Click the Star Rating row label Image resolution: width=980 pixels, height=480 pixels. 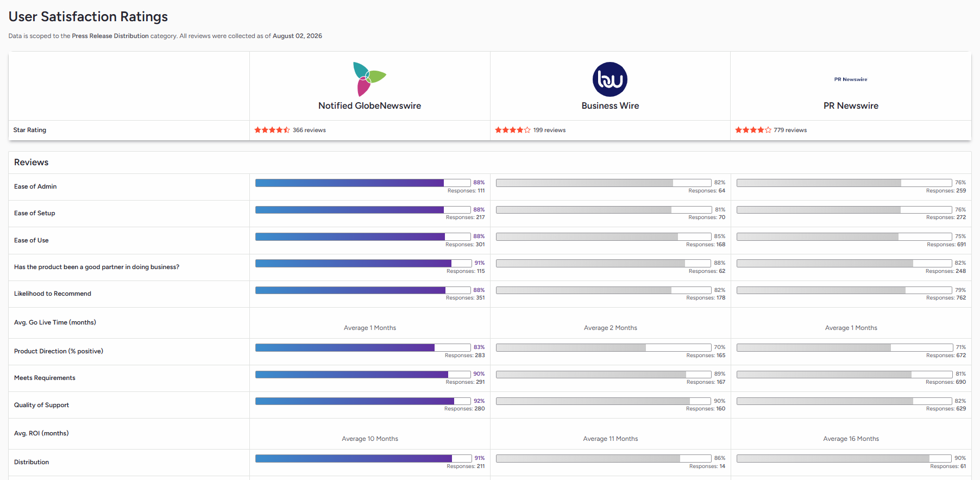[x=30, y=130]
